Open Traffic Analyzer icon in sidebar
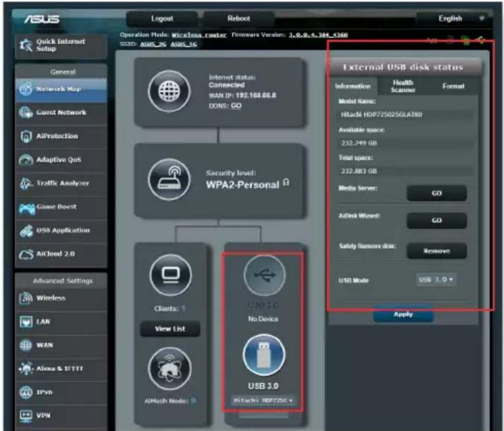The width and height of the screenshot is (504, 431). (x=26, y=183)
